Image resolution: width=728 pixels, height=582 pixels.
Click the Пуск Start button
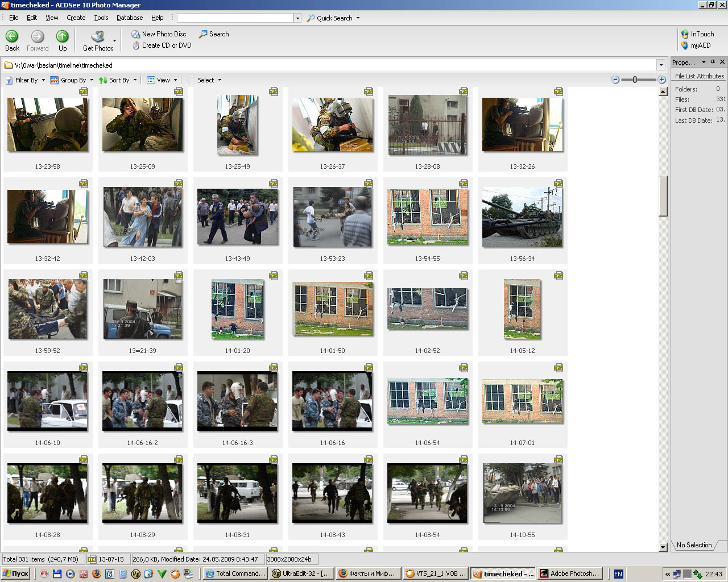click(16, 573)
